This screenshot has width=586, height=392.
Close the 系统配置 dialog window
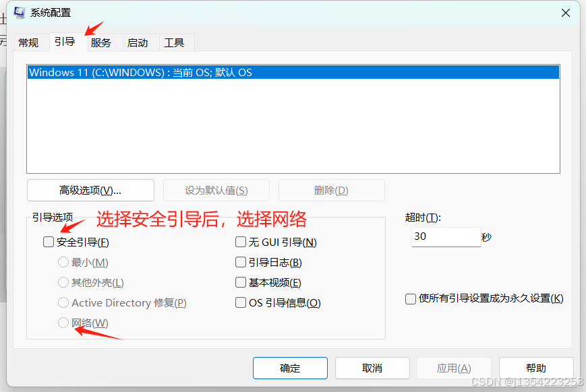click(566, 13)
